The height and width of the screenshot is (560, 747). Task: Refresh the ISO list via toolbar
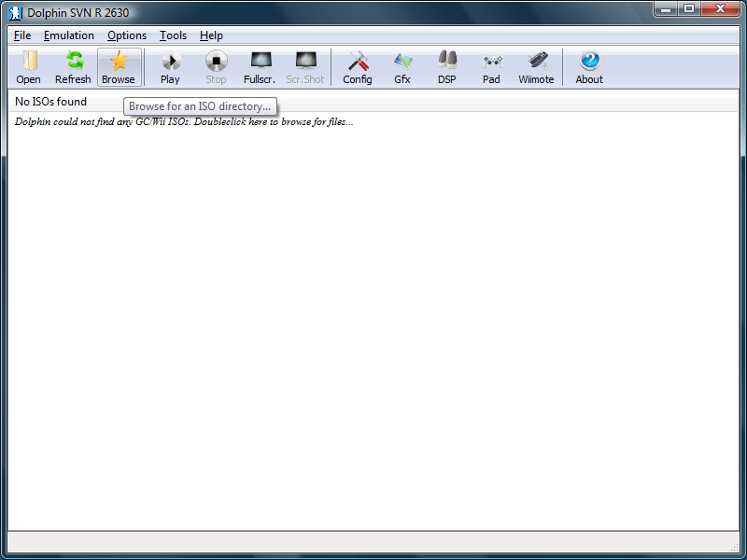click(73, 67)
